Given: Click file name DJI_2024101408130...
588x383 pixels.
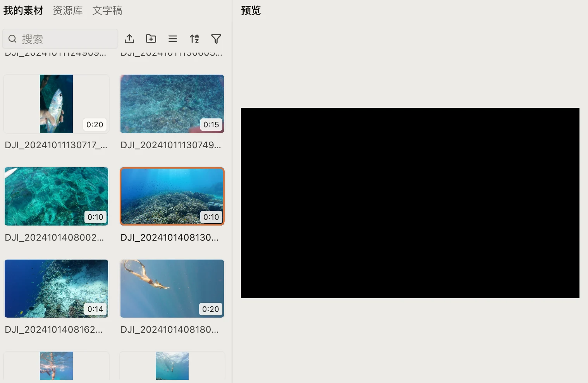Looking at the screenshot, I should click(x=170, y=238).
